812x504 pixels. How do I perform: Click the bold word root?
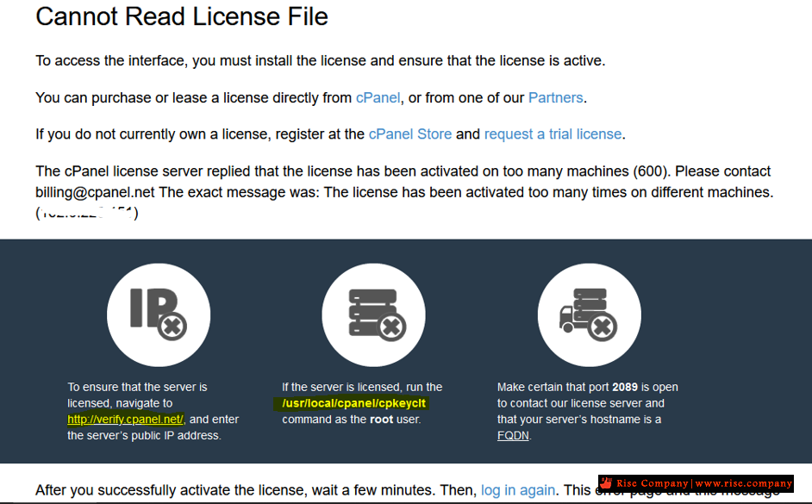382,419
